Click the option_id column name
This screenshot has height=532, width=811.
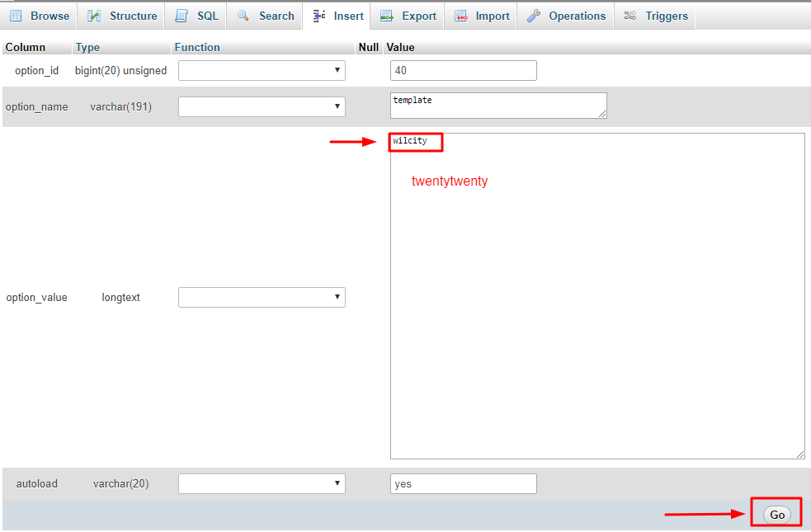(37, 71)
